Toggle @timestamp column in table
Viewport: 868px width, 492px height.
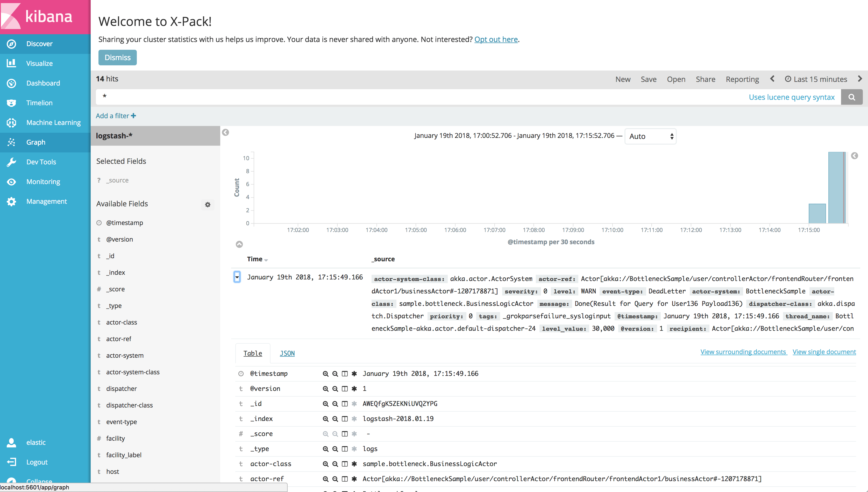[x=345, y=374]
